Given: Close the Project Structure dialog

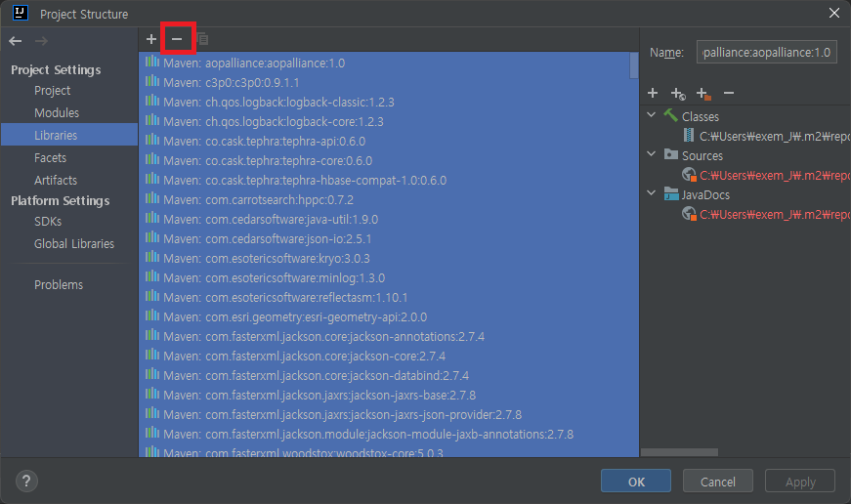Looking at the screenshot, I should point(834,13).
